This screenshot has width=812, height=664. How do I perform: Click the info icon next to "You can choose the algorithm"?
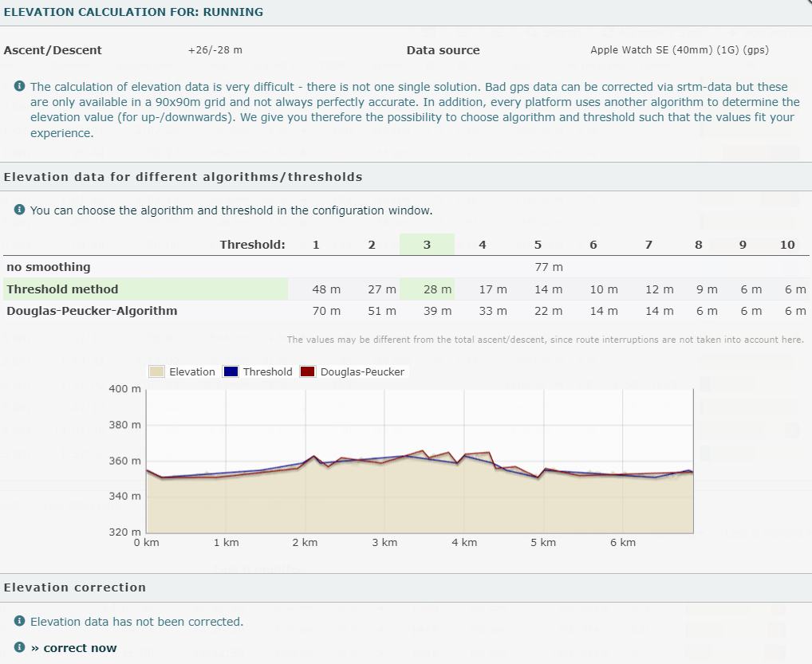pyautogui.click(x=20, y=210)
